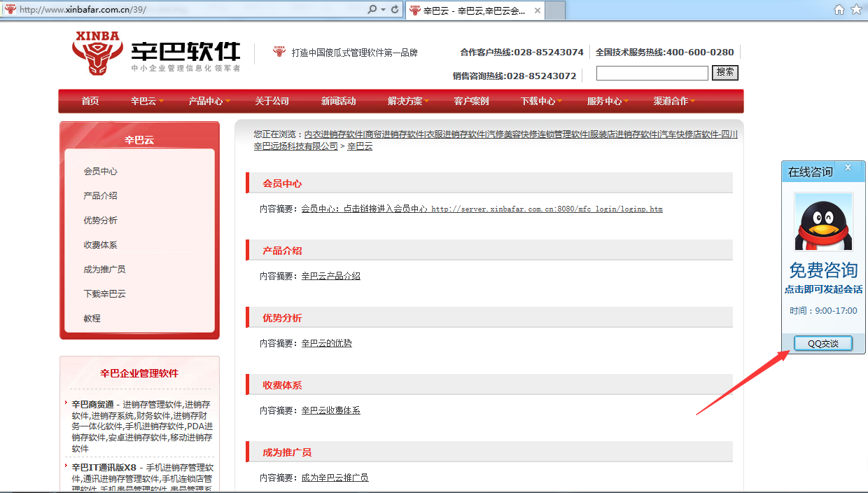Close the 在线咨询 floating panel
868x493 pixels.
point(848,167)
